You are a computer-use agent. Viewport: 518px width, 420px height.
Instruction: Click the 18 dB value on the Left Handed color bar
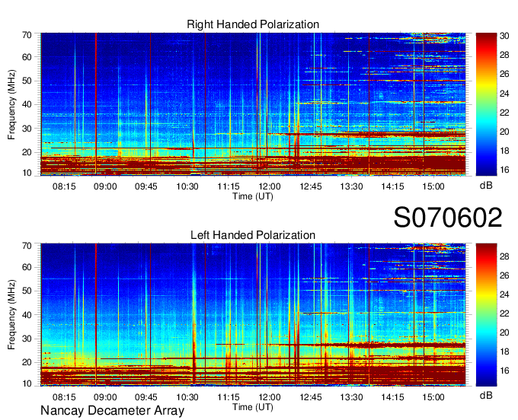pos(504,352)
